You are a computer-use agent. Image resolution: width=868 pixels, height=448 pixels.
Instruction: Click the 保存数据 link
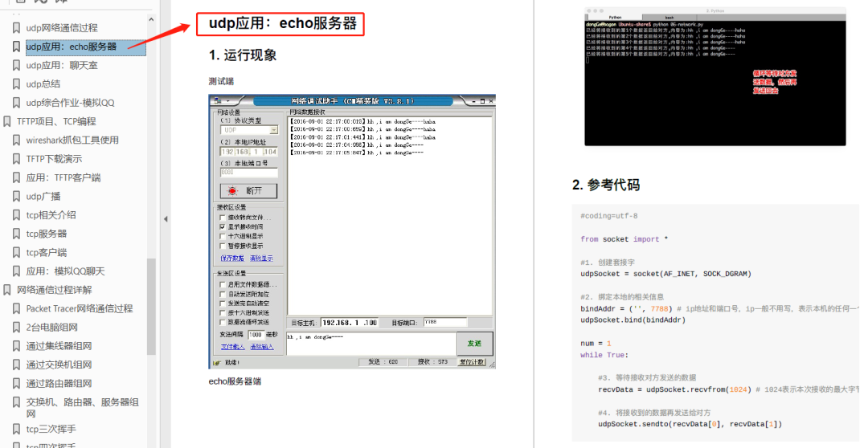point(232,259)
